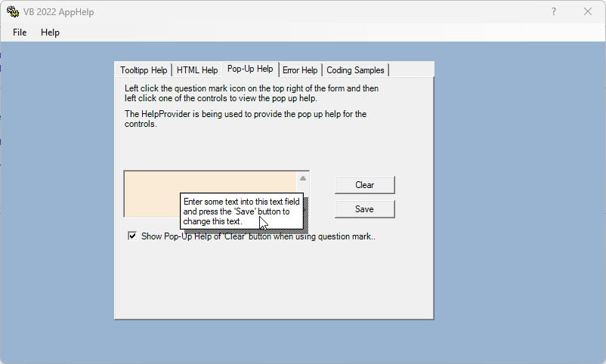The width and height of the screenshot is (606, 364).
Task: Click the VB 2022 AppHelp title bar app icon
Action: coord(12,11)
